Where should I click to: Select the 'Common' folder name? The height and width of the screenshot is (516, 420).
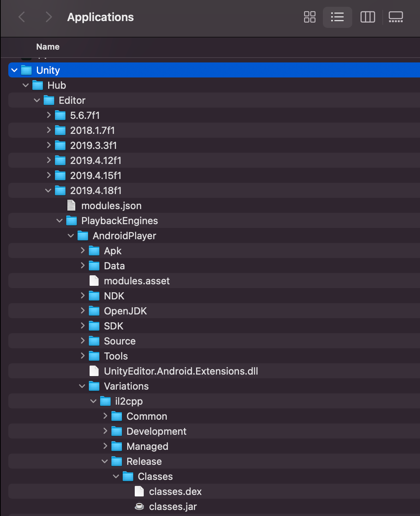147,416
